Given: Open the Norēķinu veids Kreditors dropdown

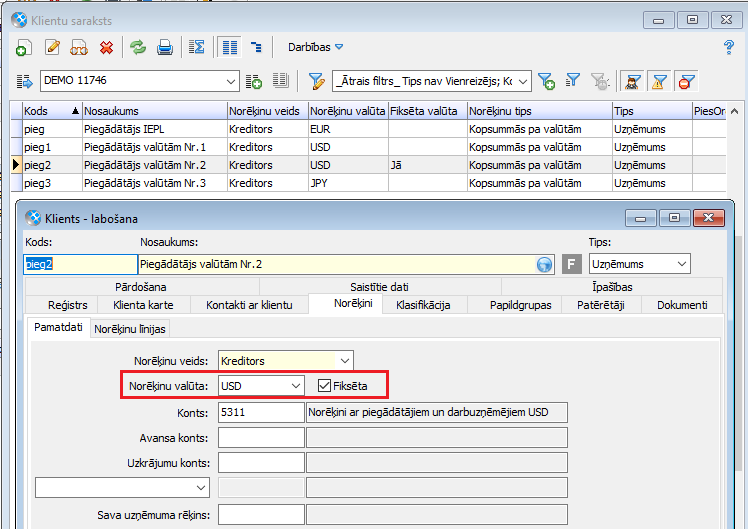Looking at the screenshot, I should pyautogui.click(x=345, y=361).
